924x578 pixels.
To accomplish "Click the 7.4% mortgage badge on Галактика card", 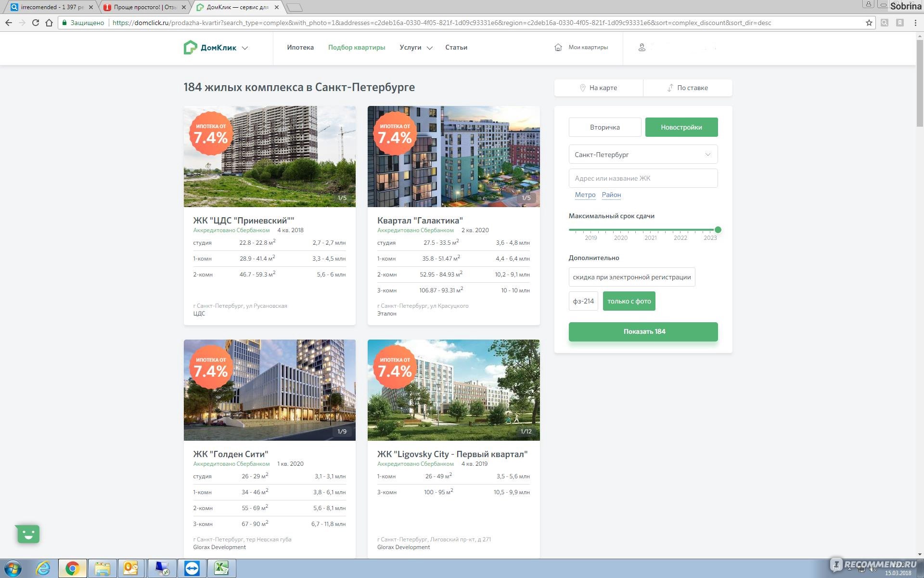I will point(395,133).
